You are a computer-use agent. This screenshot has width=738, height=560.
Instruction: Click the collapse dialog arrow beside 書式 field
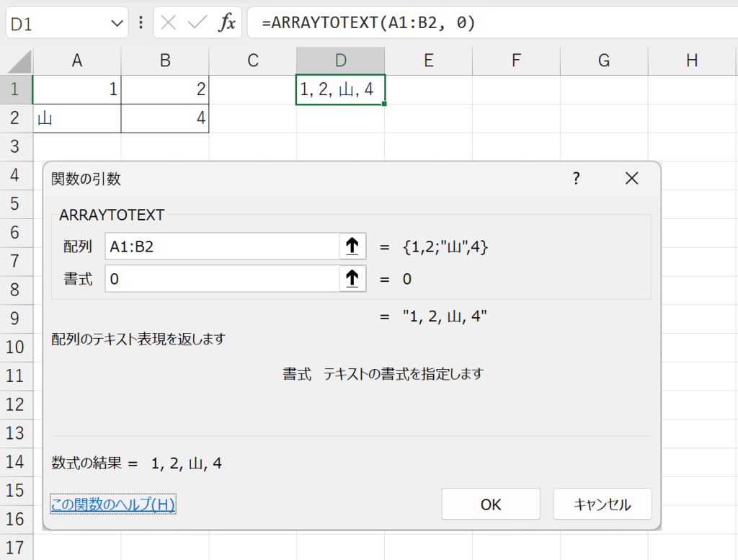(352, 279)
